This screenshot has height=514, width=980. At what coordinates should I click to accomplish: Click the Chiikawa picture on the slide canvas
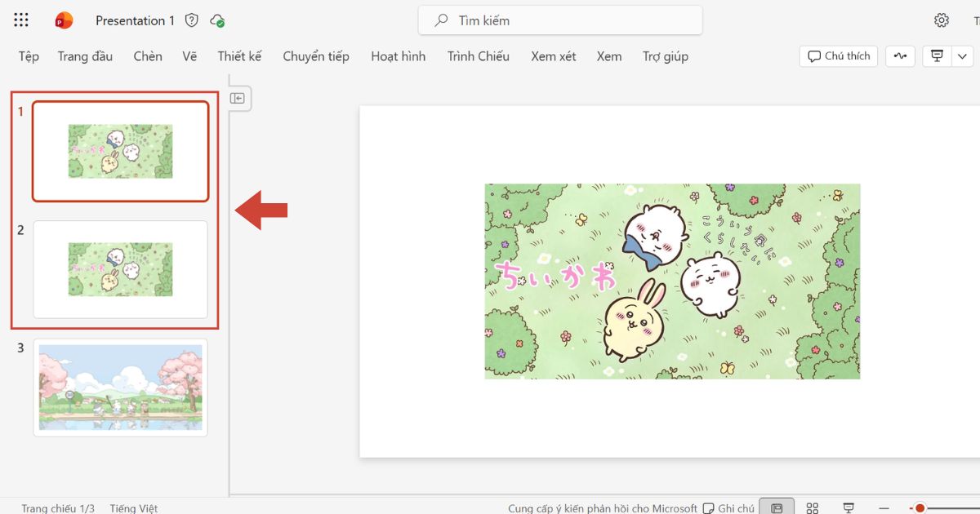pos(672,281)
